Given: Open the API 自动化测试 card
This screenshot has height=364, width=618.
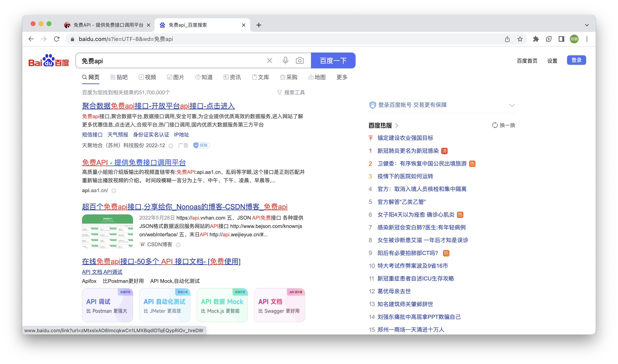Looking at the screenshot, I should (x=165, y=305).
